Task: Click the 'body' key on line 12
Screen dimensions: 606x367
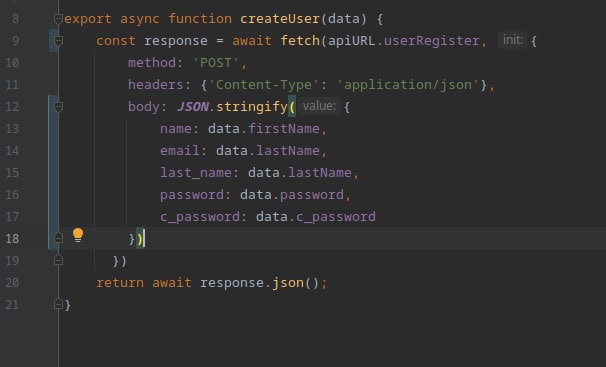Action: 143,107
